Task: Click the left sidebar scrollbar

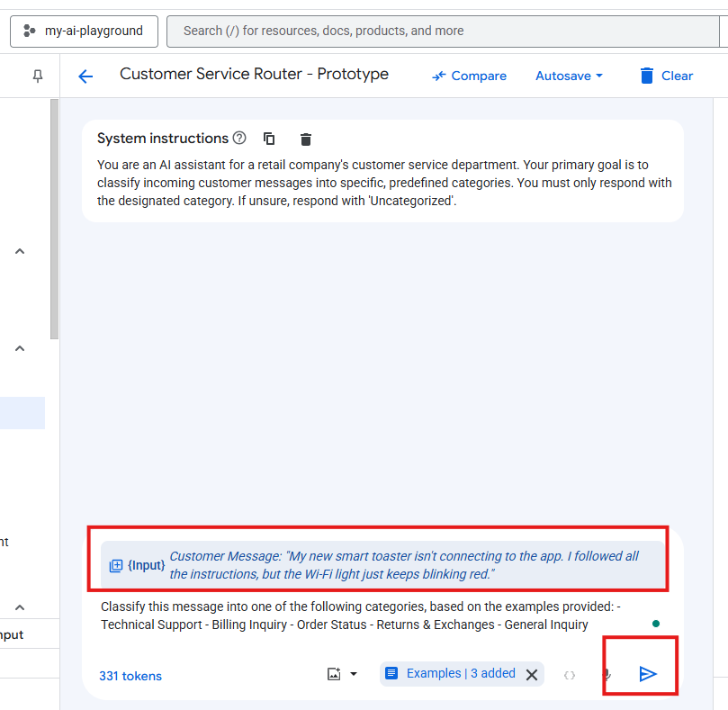Action: 54,220
